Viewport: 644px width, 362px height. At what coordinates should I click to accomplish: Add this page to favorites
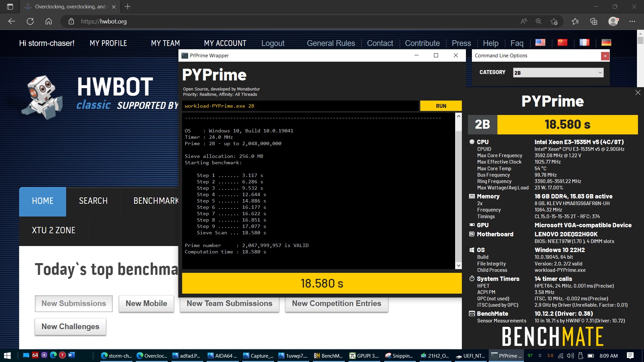click(554, 21)
